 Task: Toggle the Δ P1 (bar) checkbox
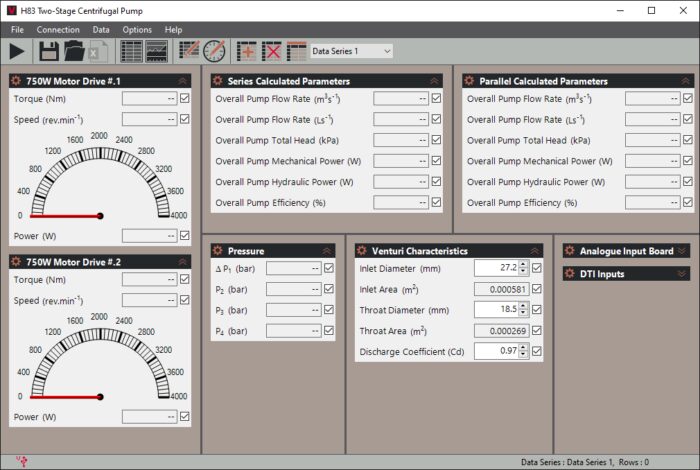329,268
